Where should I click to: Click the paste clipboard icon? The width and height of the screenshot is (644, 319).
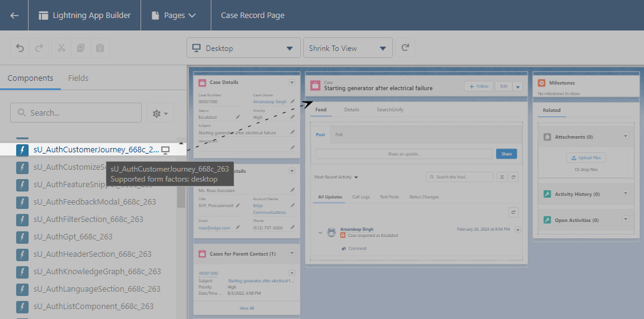(100, 48)
